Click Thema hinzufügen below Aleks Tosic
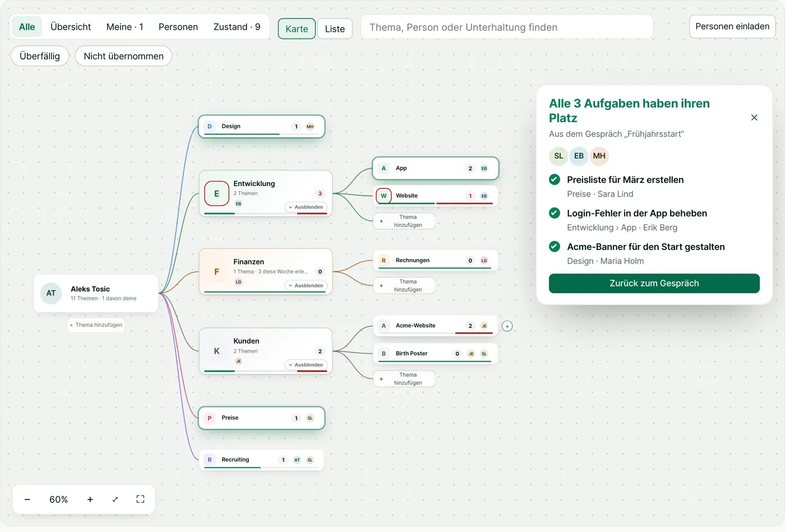785x532 pixels. pyautogui.click(x=96, y=325)
